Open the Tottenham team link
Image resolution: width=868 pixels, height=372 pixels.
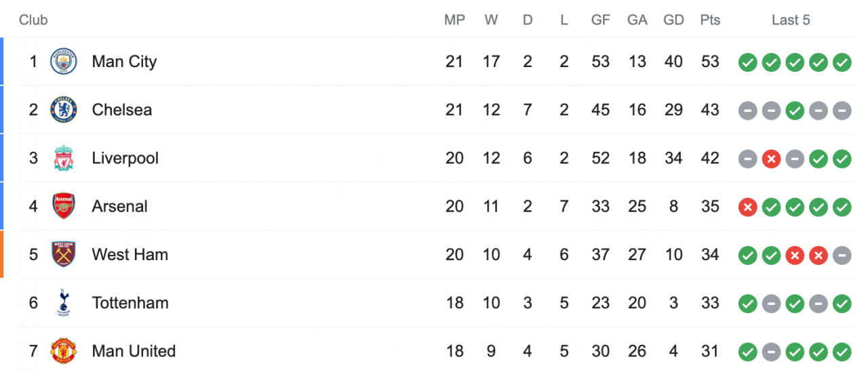point(130,303)
